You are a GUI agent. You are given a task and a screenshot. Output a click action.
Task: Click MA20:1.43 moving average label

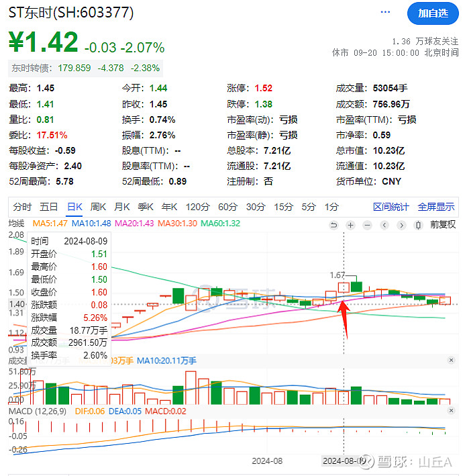[134, 224]
